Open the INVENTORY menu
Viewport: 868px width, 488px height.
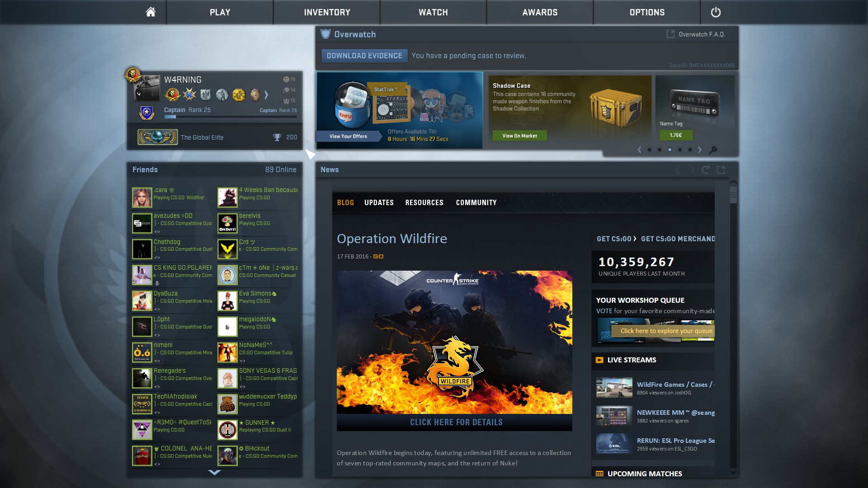click(x=327, y=12)
